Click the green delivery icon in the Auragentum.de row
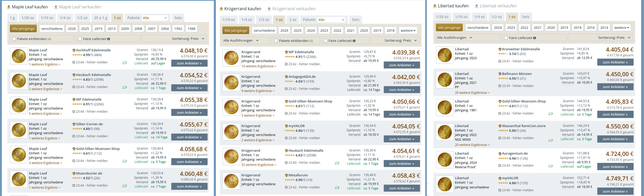 pos(551,166)
